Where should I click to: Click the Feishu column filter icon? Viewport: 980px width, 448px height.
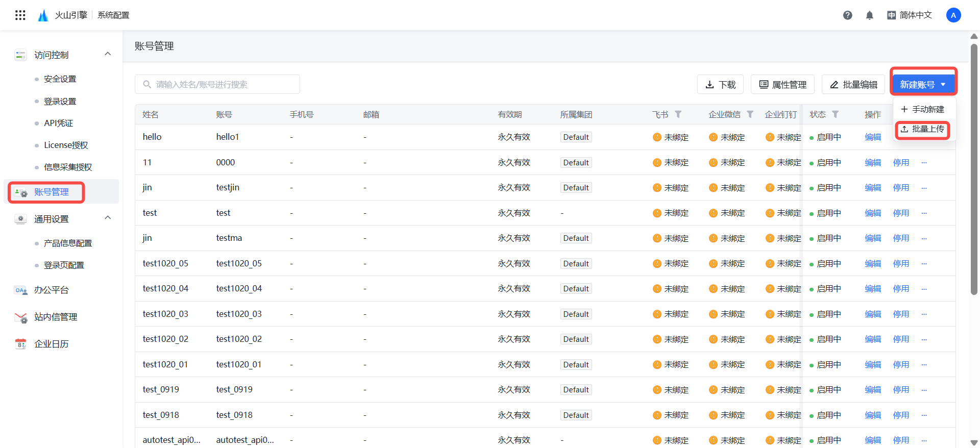(x=678, y=114)
